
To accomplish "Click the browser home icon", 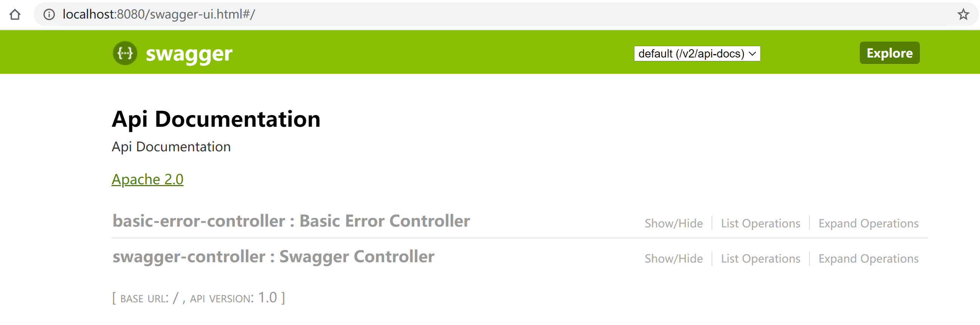I will point(15,14).
